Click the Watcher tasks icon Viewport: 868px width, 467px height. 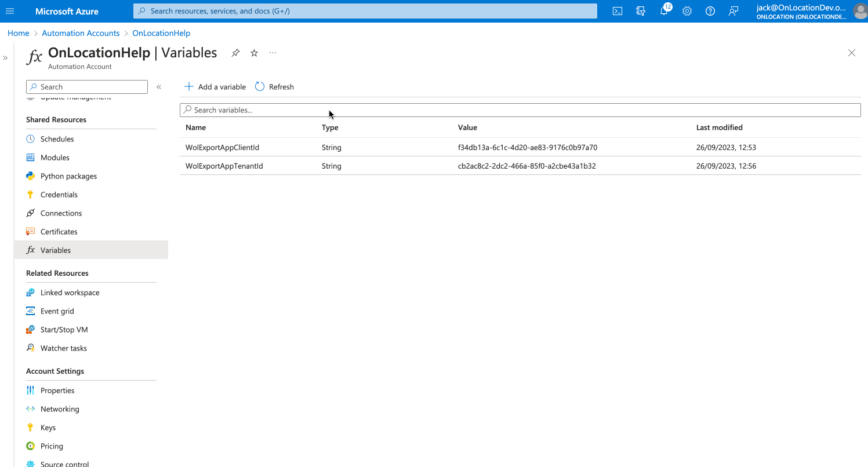pos(31,348)
